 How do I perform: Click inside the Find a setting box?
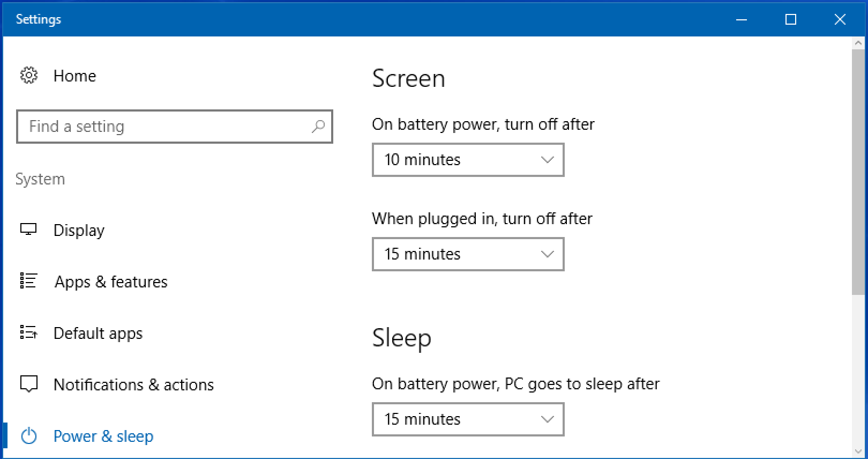click(161, 127)
